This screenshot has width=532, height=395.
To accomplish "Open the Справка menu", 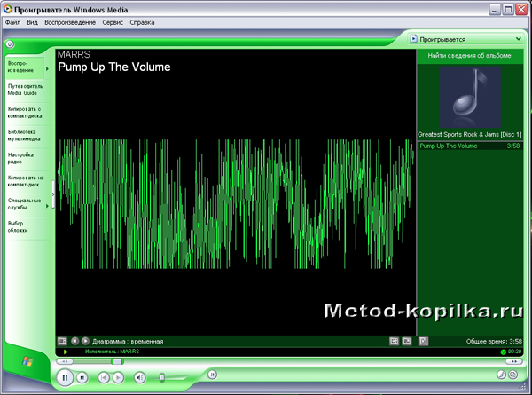I will click(x=142, y=22).
